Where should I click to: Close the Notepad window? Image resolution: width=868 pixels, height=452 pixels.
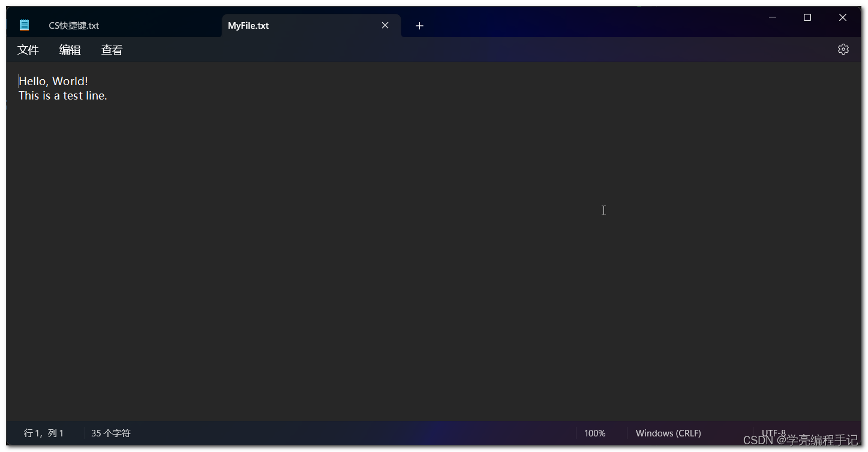(x=843, y=17)
